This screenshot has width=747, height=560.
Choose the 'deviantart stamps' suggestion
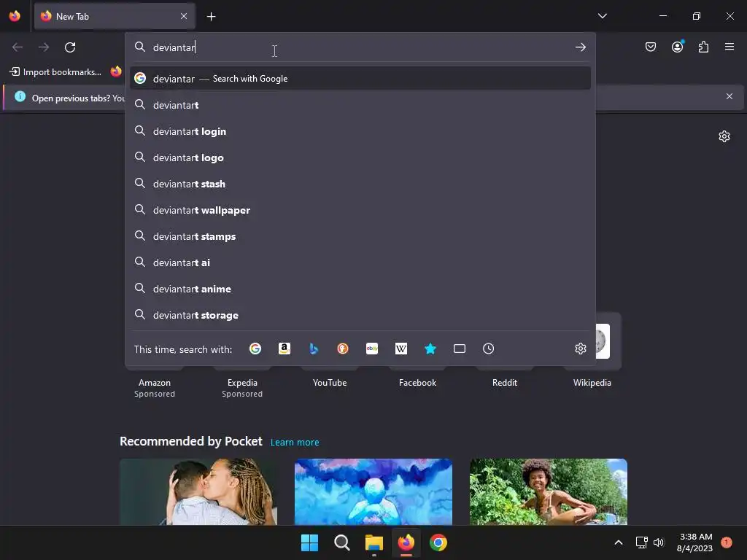click(360, 236)
